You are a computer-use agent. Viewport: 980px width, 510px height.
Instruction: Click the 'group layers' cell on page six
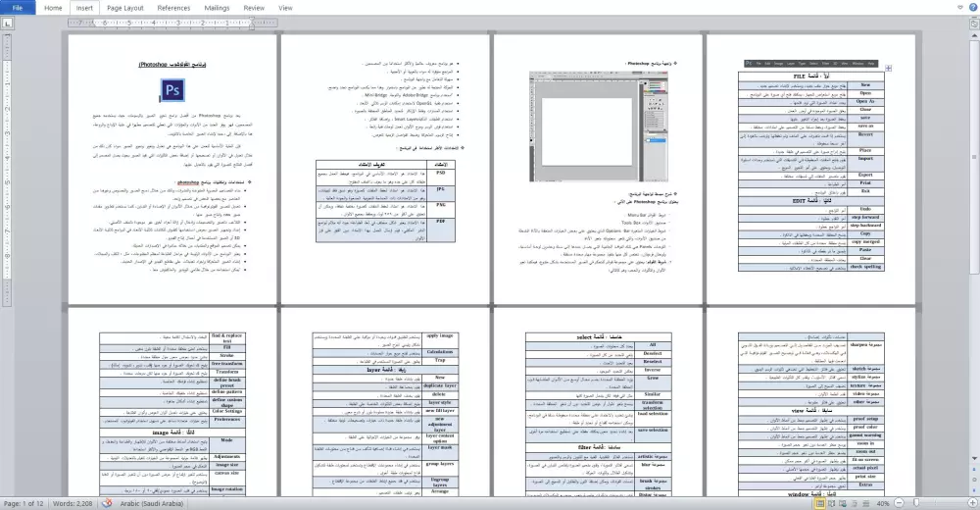pos(441,469)
